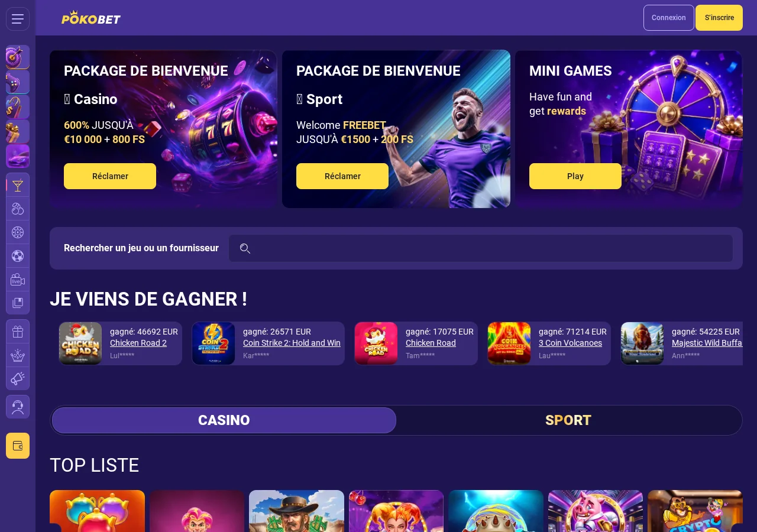
Task: Click the S'inscrire button
Action: (x=719, y=18)
